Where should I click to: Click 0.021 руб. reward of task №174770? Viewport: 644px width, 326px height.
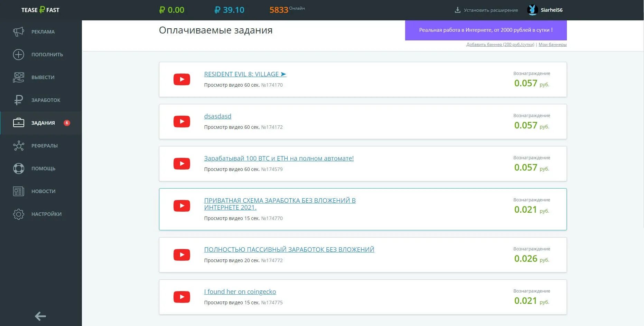(531, 210)
